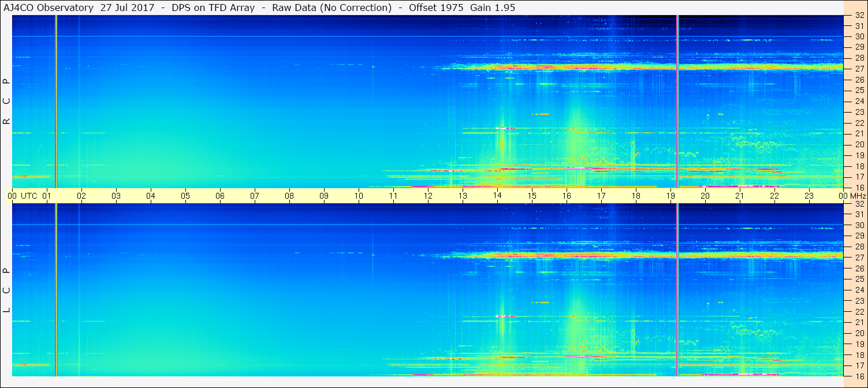Click the LCP panel side label
The width and height of the screenshot is (868, 388).
coord(7,290)
